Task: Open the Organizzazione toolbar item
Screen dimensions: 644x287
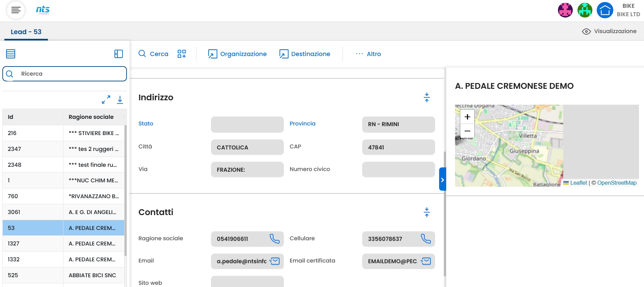Action: [x=237, y=54]
